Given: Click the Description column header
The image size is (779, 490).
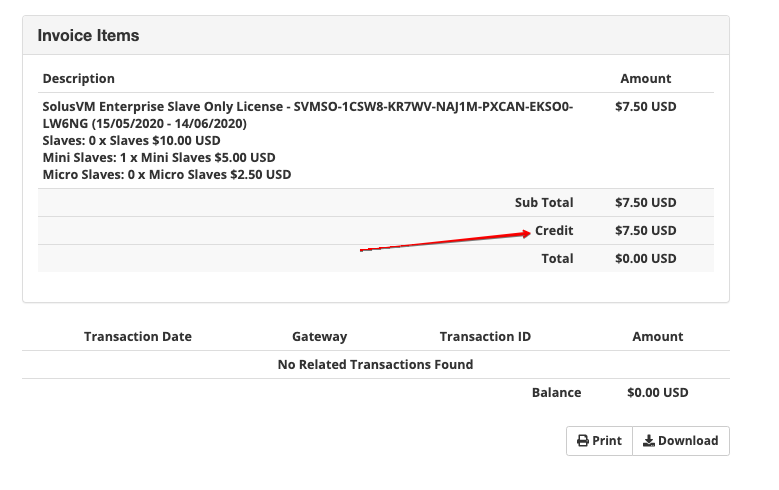Looking at the screenshot, I should tap(79, 78).
